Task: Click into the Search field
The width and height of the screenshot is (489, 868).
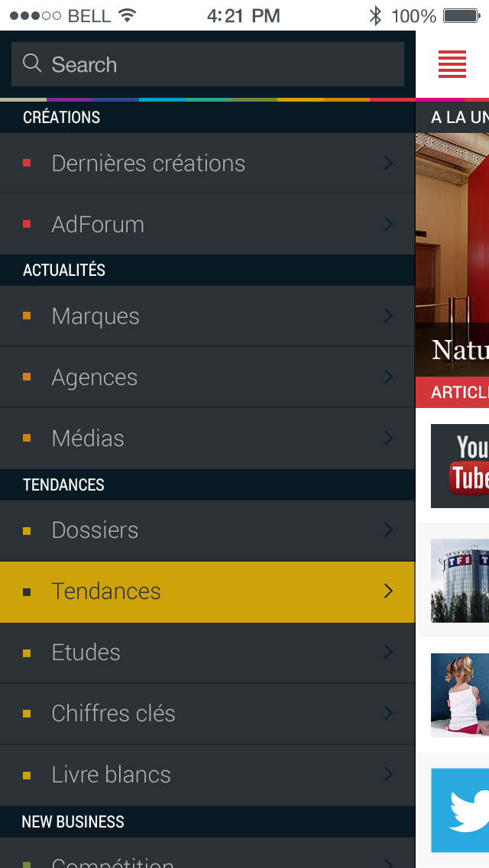Action: (208, 64)
